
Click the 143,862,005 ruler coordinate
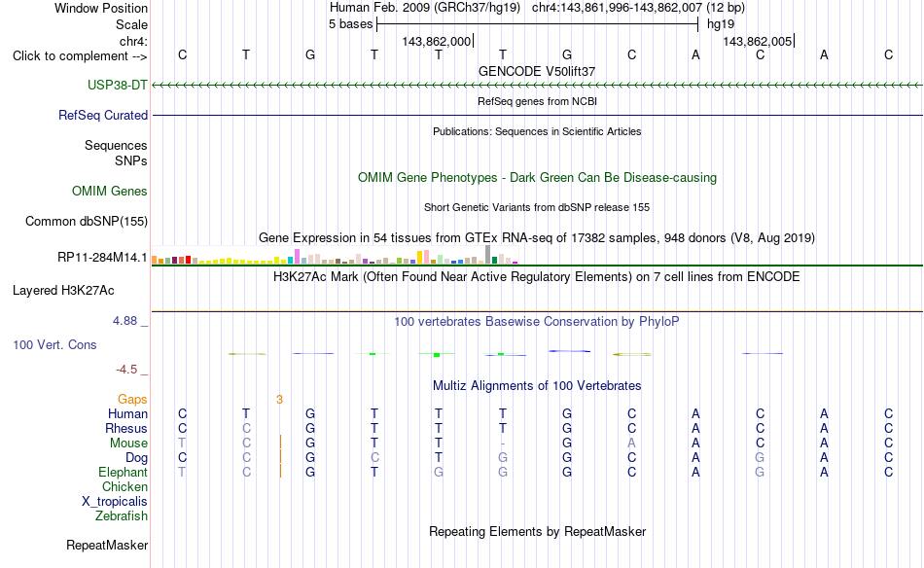758,41
